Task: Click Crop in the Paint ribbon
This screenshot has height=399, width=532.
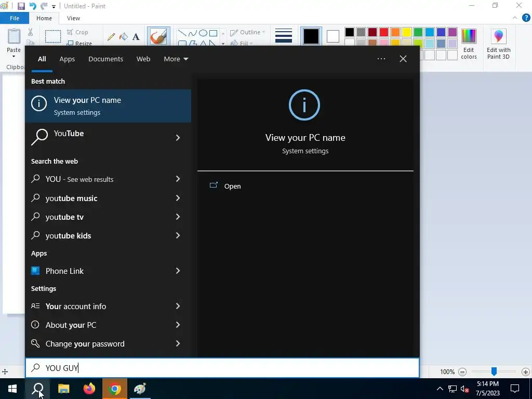Action: pos(78,32)
